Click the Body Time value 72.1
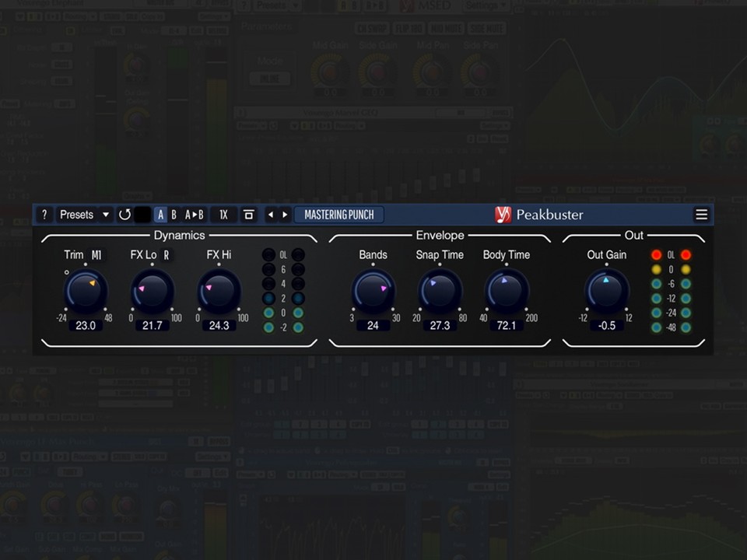This screenshot has height=560, width=747. [x=507, y=326]
